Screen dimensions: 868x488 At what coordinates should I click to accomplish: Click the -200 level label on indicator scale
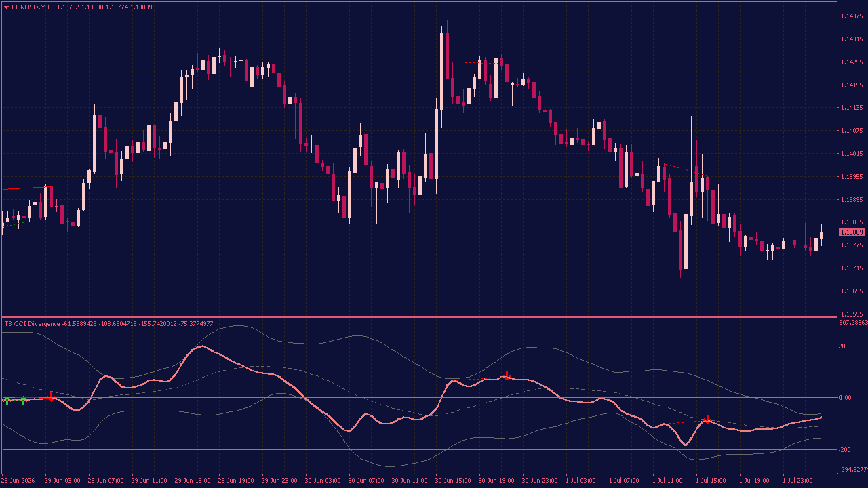click(846, 450)
